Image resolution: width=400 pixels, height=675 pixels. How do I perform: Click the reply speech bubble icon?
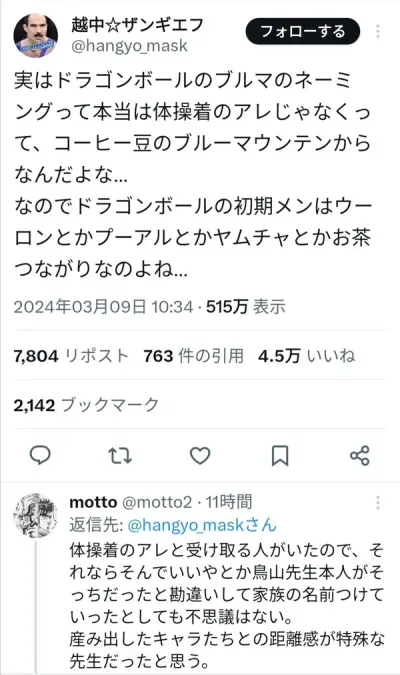click(40, 455)
